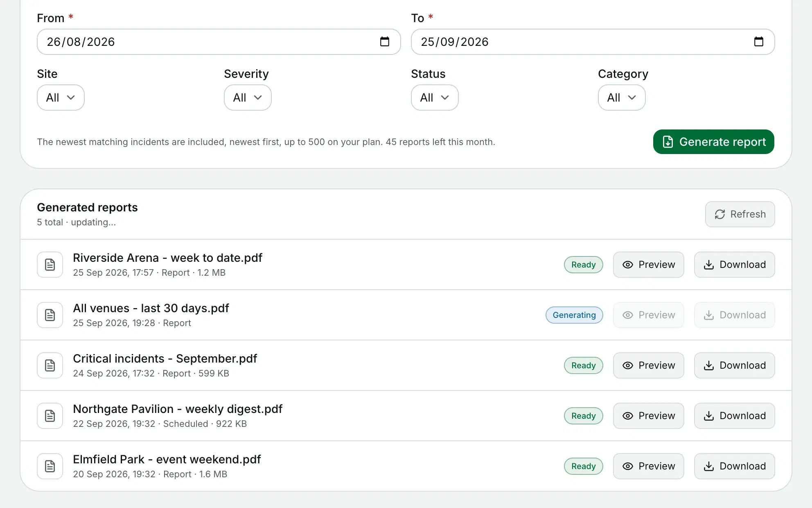Click '22 Sep 2026, 19:32 · Scheduled · 922 KB' details

(x=160, y=424)
